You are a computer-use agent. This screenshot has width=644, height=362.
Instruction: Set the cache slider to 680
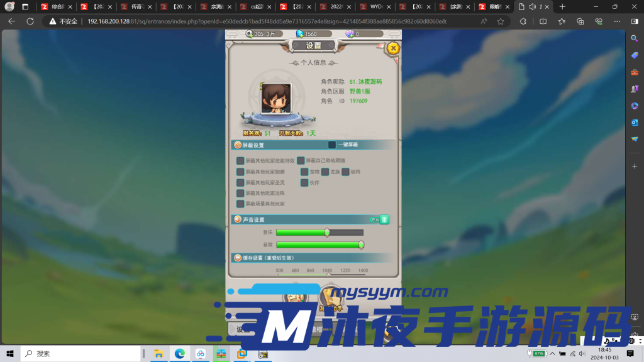click(x=296, y=275)
